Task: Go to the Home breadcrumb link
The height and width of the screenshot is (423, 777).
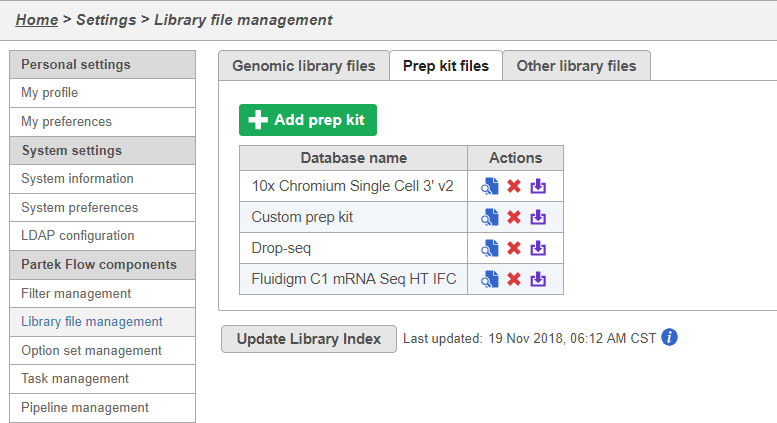Action: (x=37, y=19)
